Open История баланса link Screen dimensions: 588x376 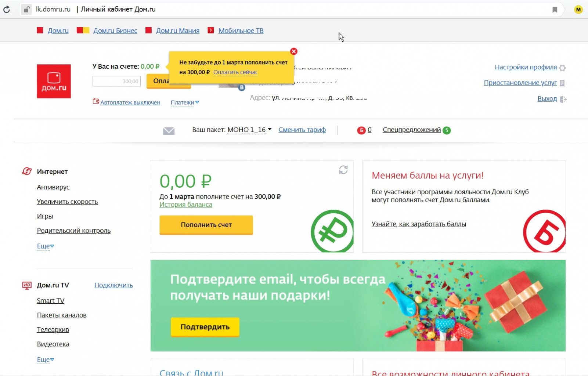click(x=185, y=205)
